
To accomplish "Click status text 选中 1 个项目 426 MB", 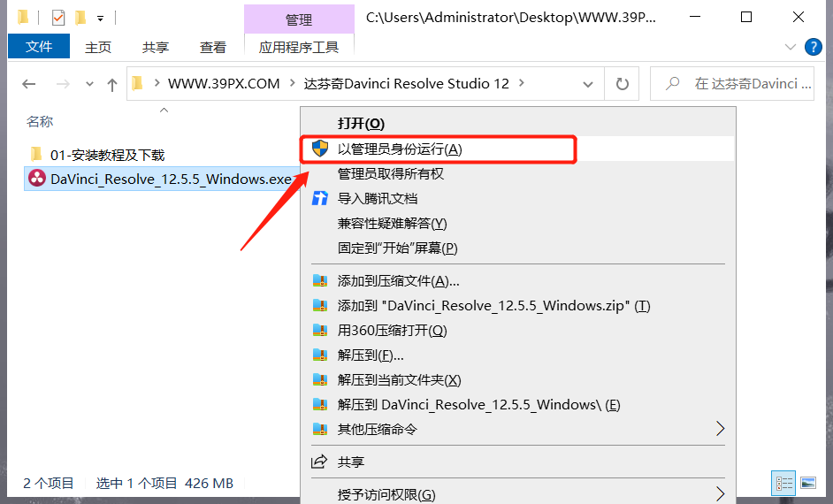I will click(x=164, y=484).
